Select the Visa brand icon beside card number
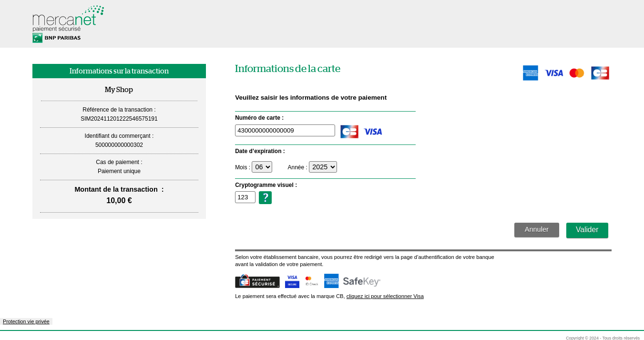 point(373,132)
